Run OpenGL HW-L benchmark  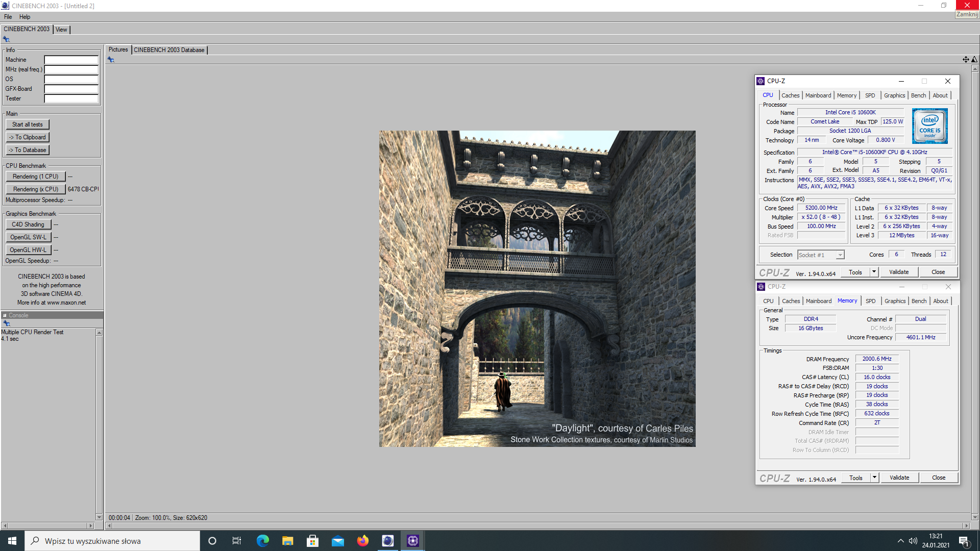point(28,250)
